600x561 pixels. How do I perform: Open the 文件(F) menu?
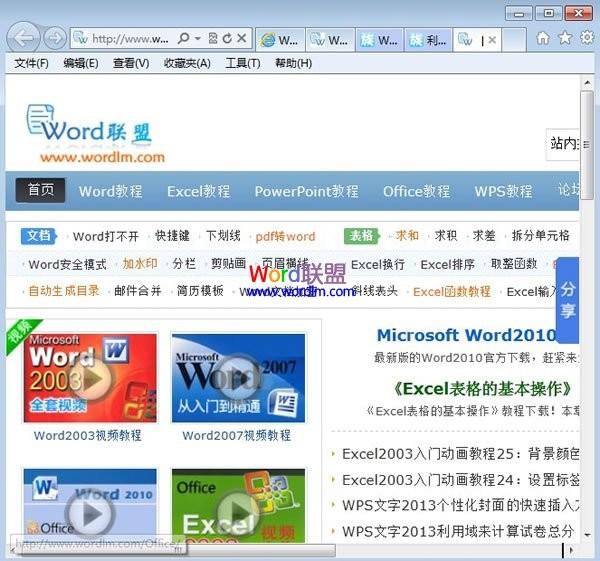coord(31,63)
